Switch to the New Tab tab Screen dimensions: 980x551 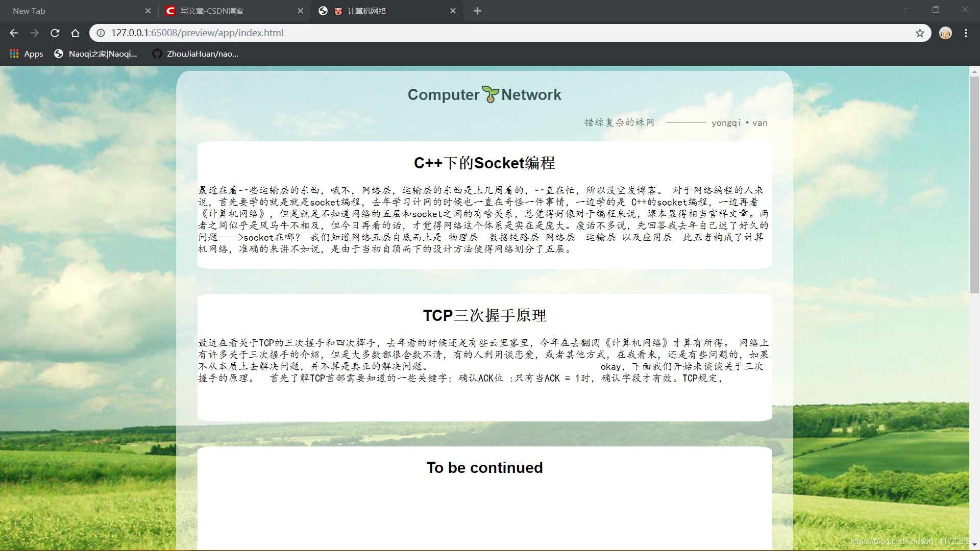(77, 11)
